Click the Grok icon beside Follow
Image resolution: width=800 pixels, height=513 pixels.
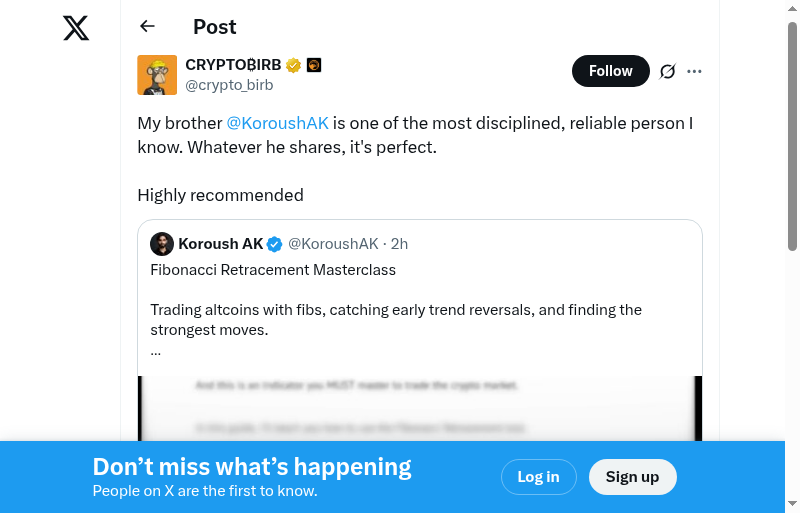(x=668, y=71)
